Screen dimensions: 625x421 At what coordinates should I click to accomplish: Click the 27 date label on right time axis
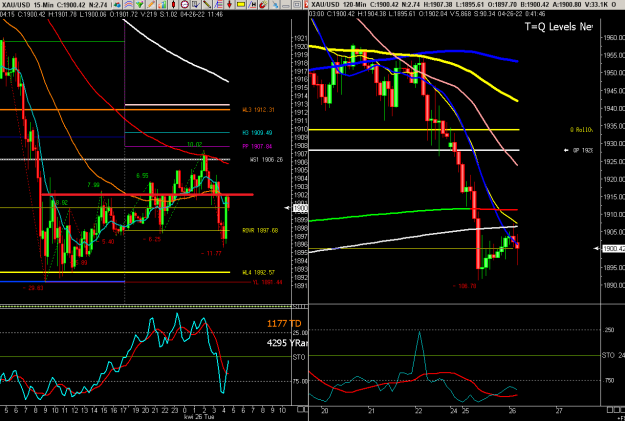click(559, 411)
